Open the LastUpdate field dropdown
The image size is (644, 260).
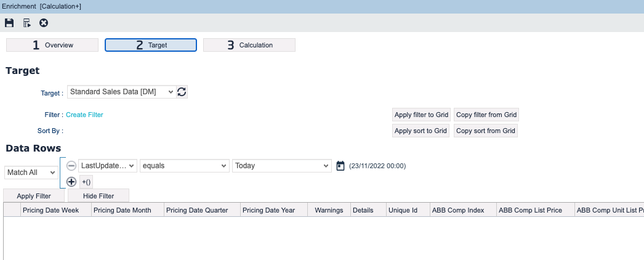(107, 166)
